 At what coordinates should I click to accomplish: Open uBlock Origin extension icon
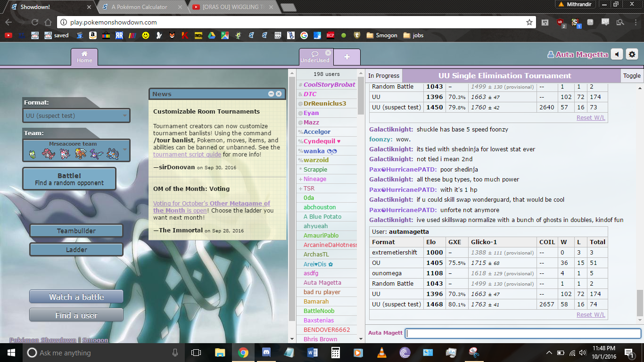(x=560, y=22)
